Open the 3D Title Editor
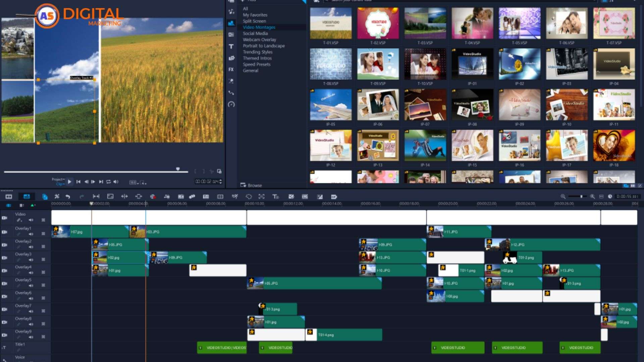 tap(275, 197)
